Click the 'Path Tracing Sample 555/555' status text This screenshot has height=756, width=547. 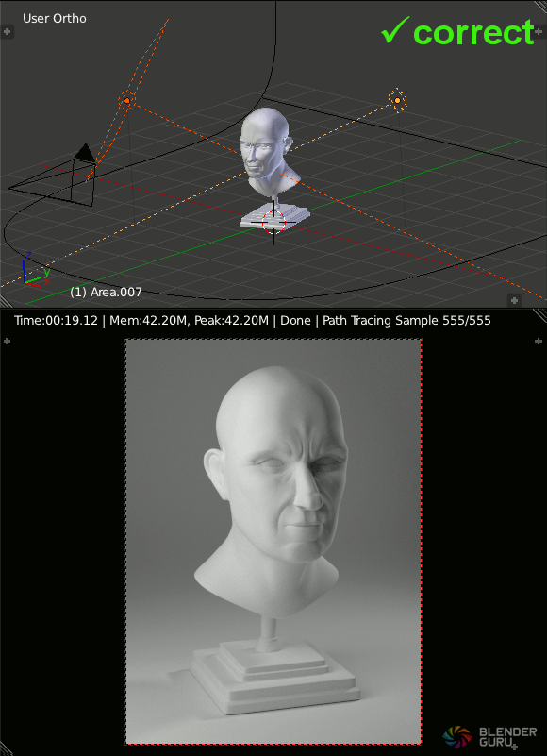coord(406,321)
